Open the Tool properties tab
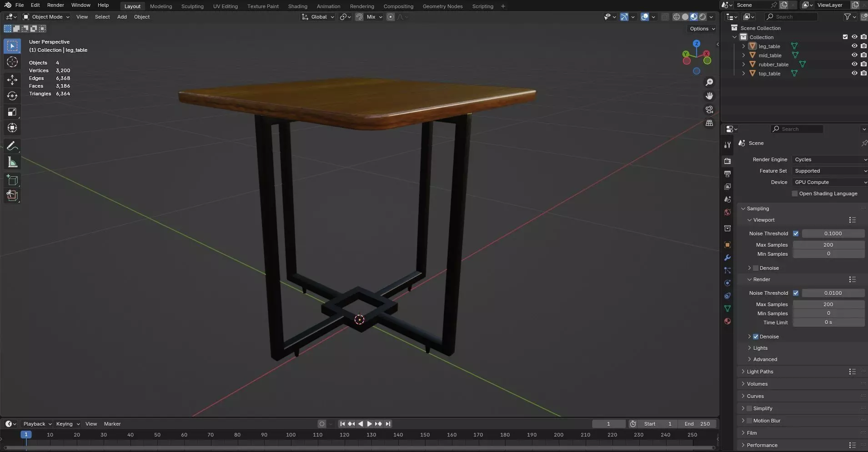 728,145
